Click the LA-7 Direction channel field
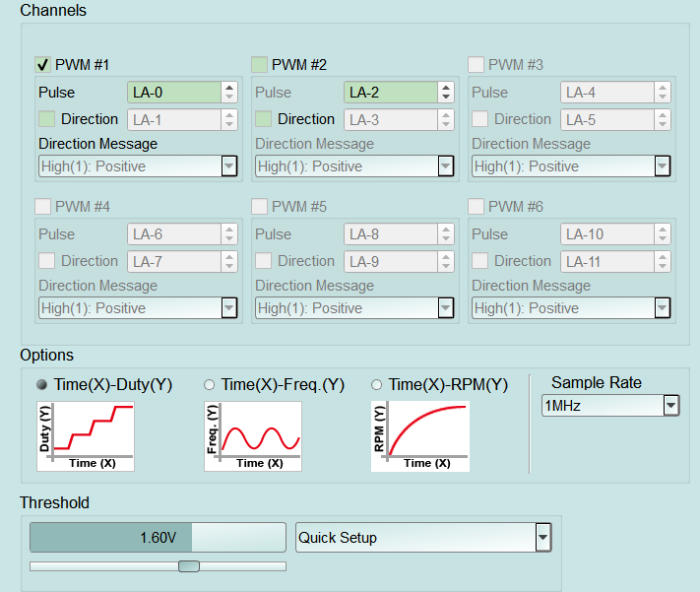The height and width of the screenshot is (592, 700). [x=174, y=261]
